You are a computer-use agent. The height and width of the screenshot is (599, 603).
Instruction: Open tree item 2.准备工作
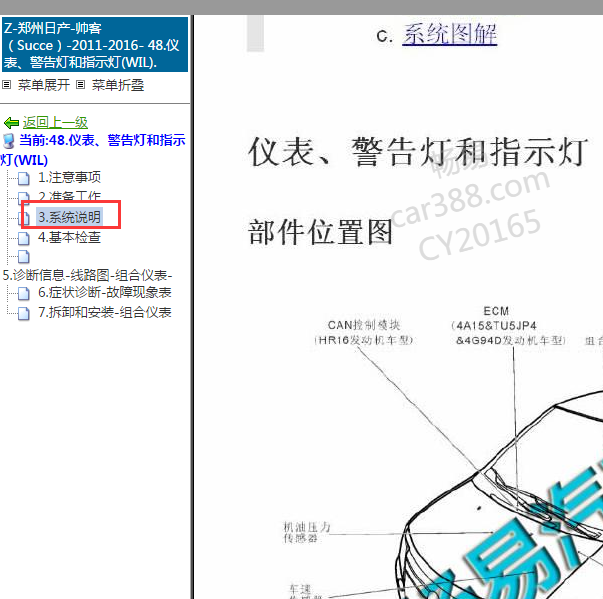point(69,196)
